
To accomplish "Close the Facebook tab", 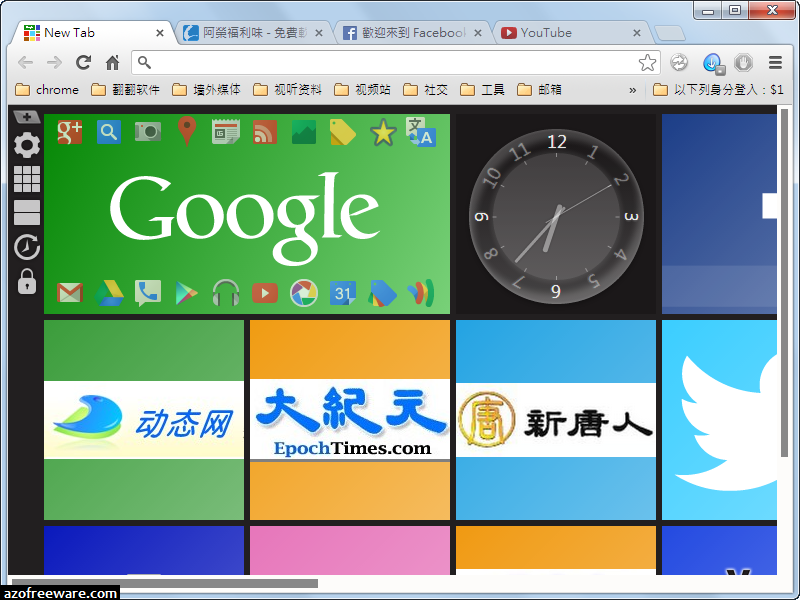I will 478,33.
